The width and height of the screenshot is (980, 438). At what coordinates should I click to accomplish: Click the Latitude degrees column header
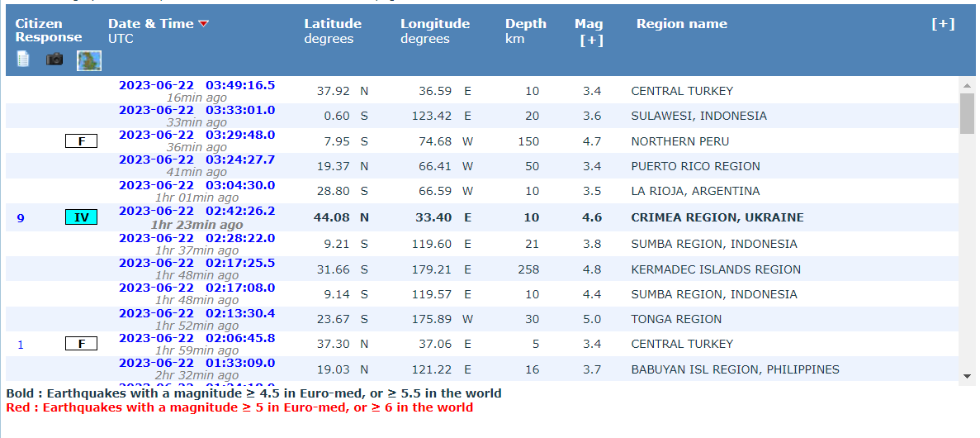(x=333, y=31)
